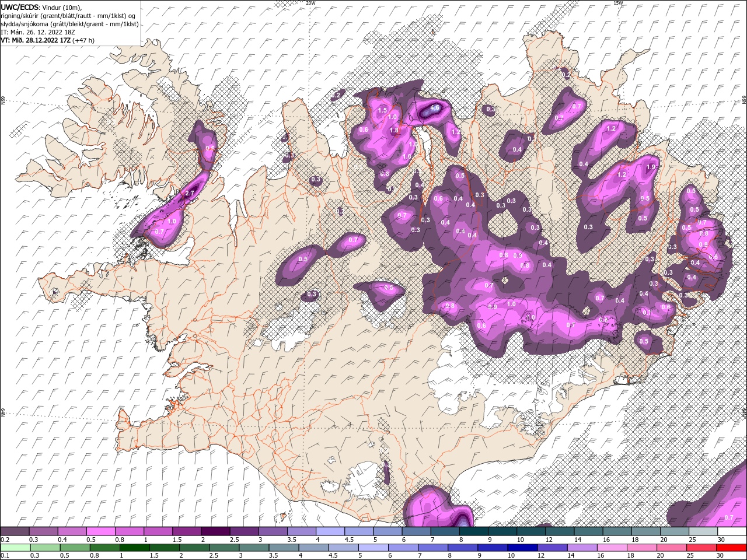Select the 'Vindur (10m)' wind label
Viewport: 747px width, 560px height.
(62, 7)
